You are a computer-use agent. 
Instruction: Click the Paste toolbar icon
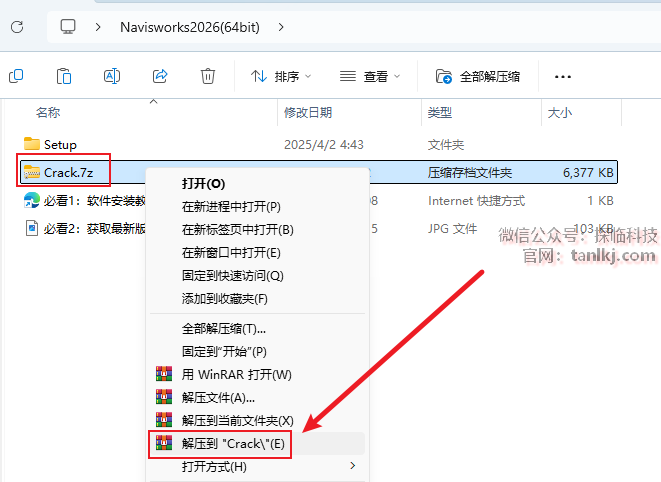[x=64, y=76]
